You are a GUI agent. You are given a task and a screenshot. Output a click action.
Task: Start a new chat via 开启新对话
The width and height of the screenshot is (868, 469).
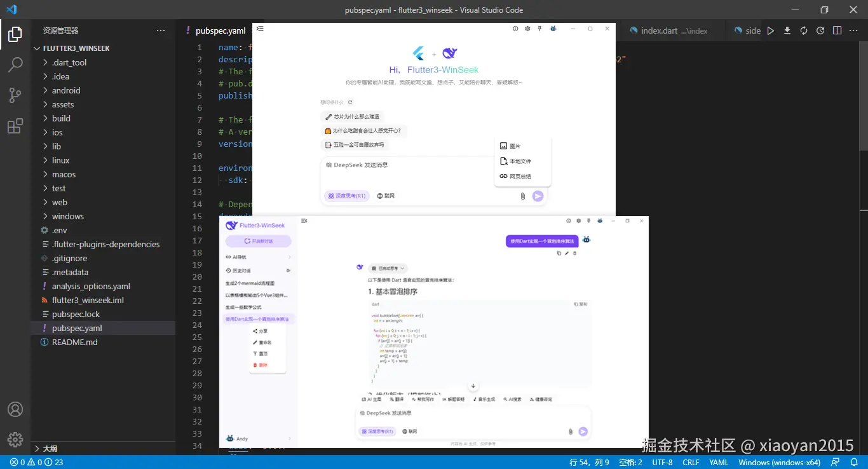(x=257, y=240)
